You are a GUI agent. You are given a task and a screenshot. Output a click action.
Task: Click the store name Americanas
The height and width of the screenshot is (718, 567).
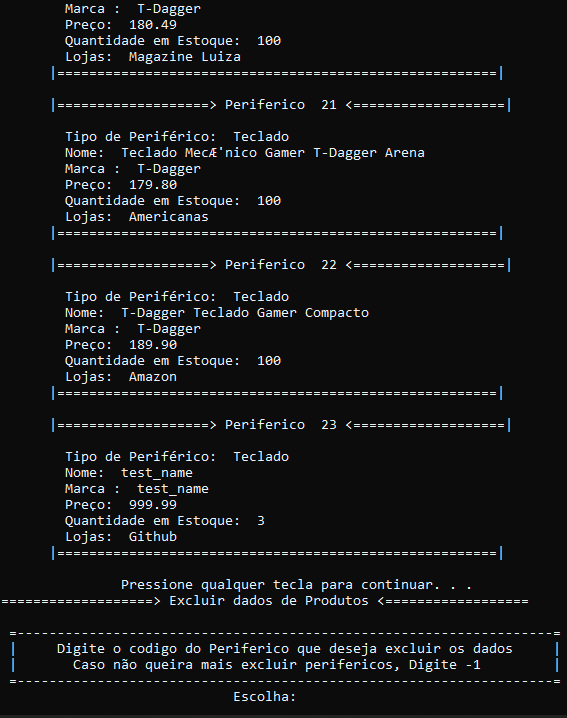point(169,217)
